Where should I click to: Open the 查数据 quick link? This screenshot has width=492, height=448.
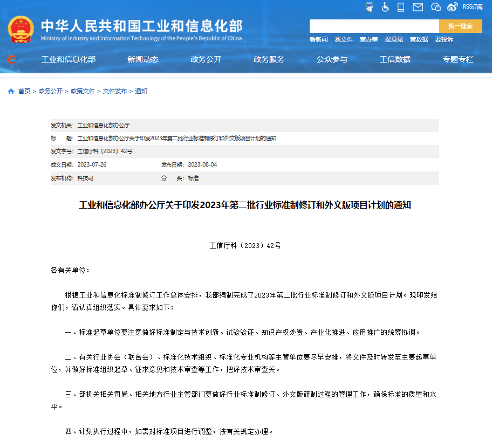[x=419, y=39]
